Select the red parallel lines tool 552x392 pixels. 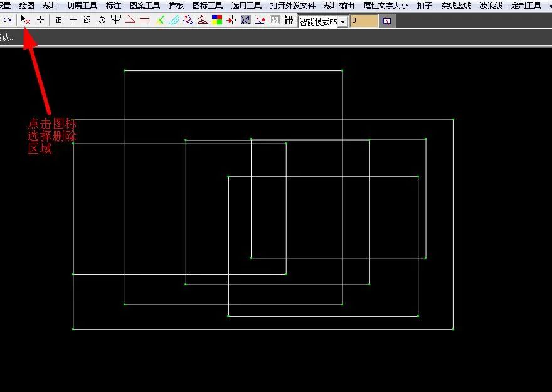(x=145, y=21)
